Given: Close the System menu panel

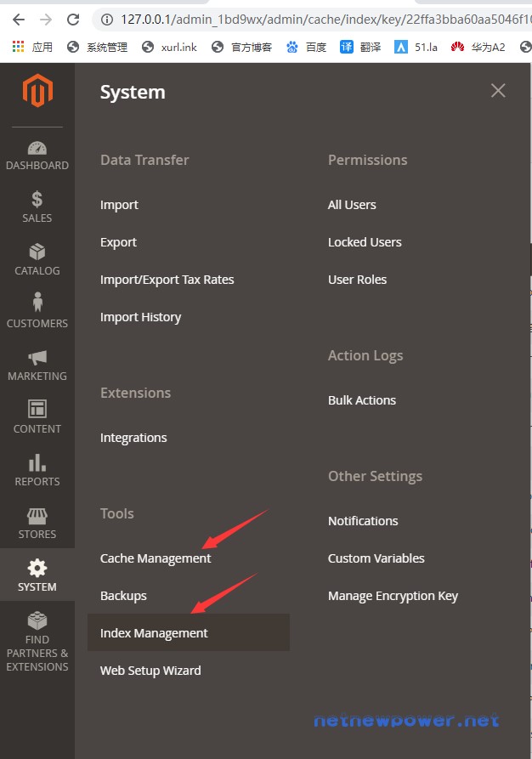Looking at the screenshot, I should (x=498, y=90).
